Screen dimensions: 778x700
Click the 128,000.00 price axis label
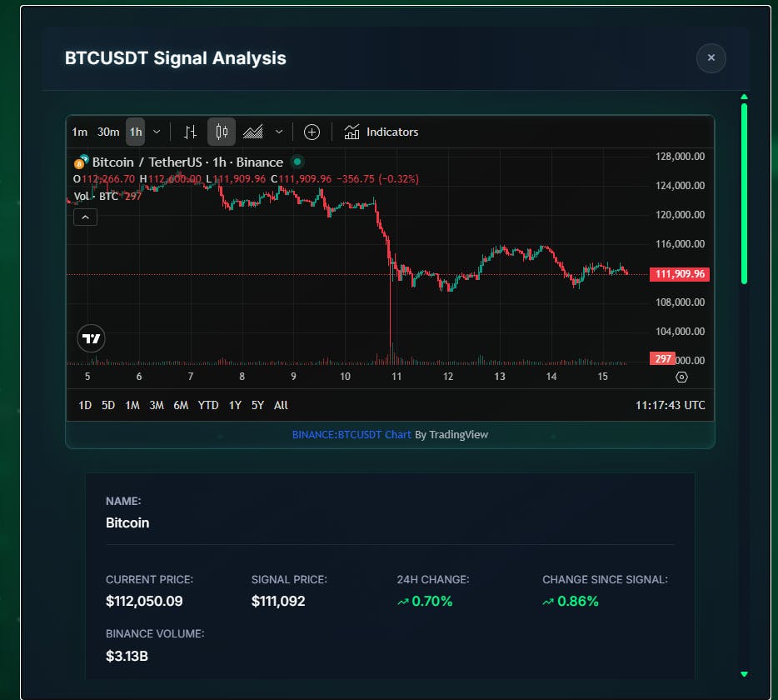680,157
